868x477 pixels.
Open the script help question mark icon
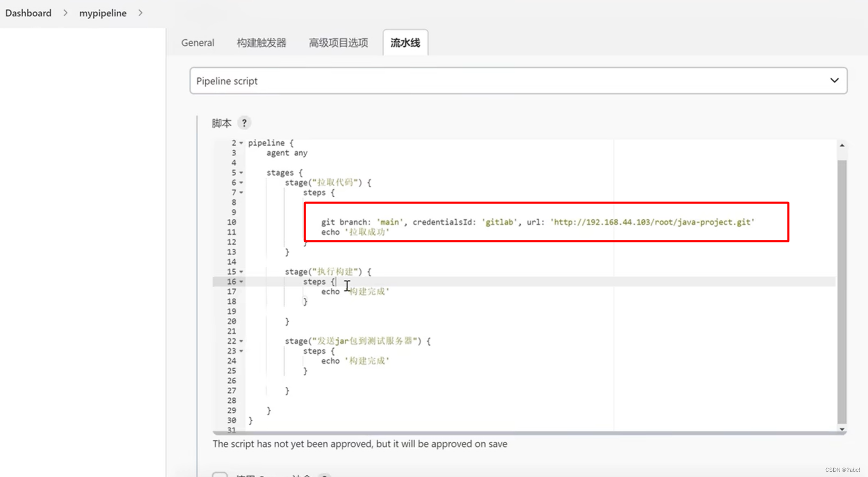pyautogui.click(x=244, y=123)
